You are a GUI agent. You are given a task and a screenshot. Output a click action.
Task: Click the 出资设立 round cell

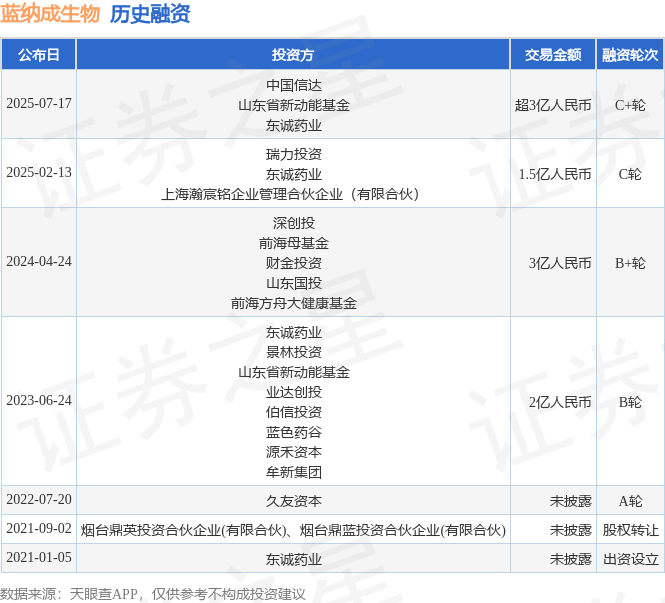coord(630,559)
